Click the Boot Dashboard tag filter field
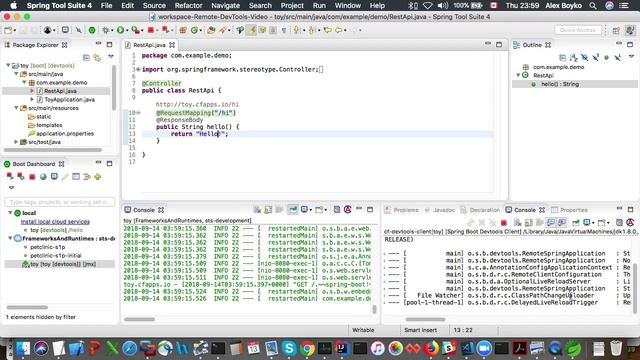Screen dimensions: 640x360 point(60,202)
